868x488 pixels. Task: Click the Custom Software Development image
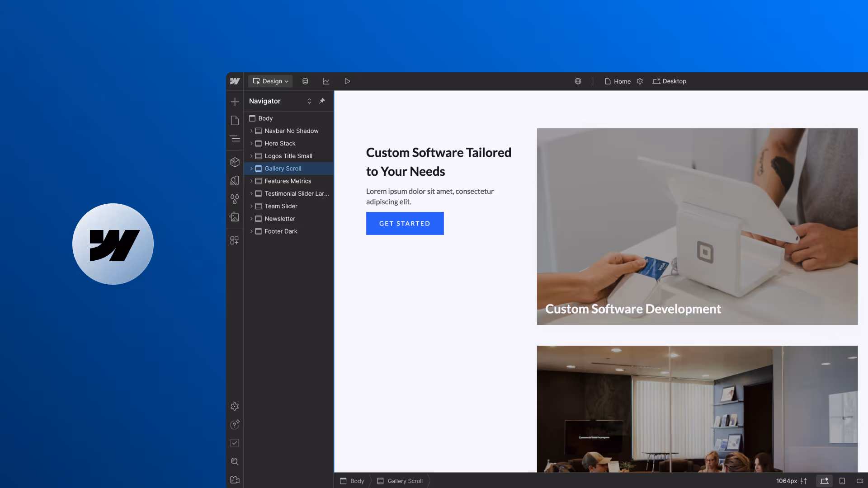(x=697, y=226)
